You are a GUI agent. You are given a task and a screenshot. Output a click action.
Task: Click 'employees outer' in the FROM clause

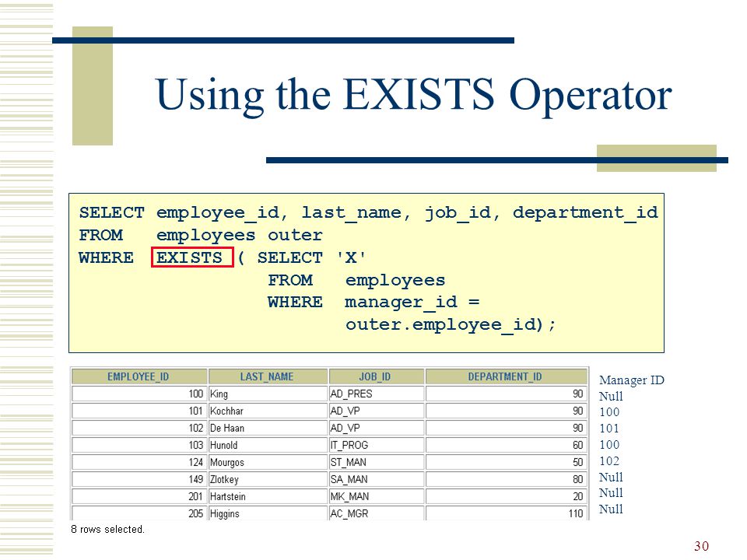coord(239,235)
